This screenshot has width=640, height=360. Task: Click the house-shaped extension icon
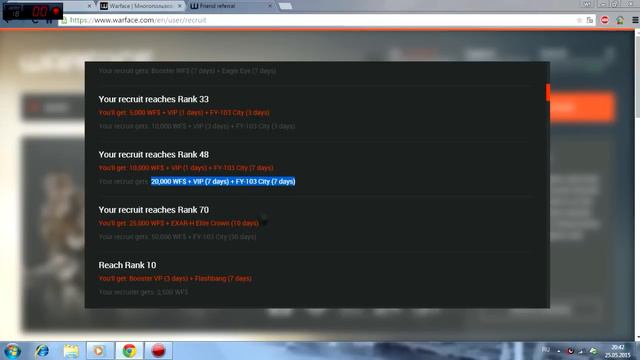tap(620, 20)
